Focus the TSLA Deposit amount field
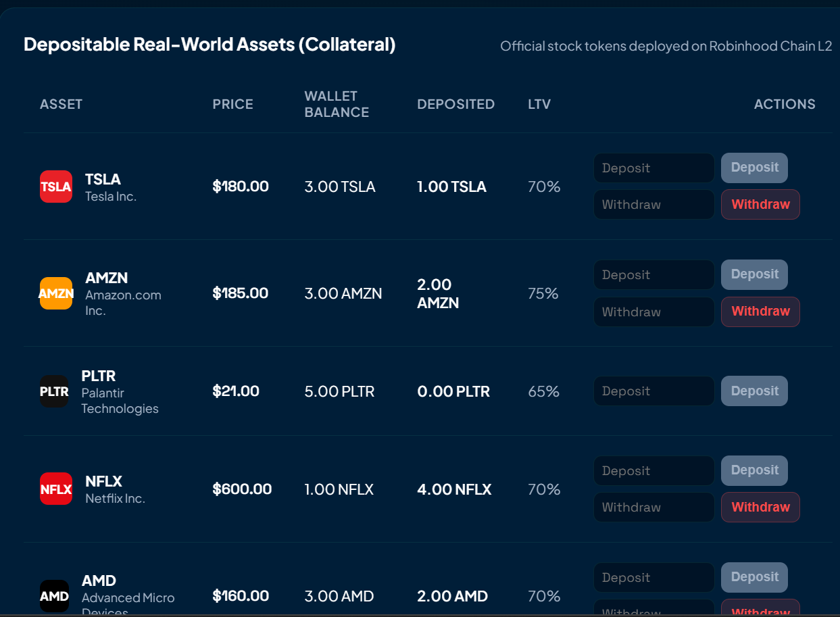The height and width of the screenshot is (617, 840). click(x=654, y=168)
